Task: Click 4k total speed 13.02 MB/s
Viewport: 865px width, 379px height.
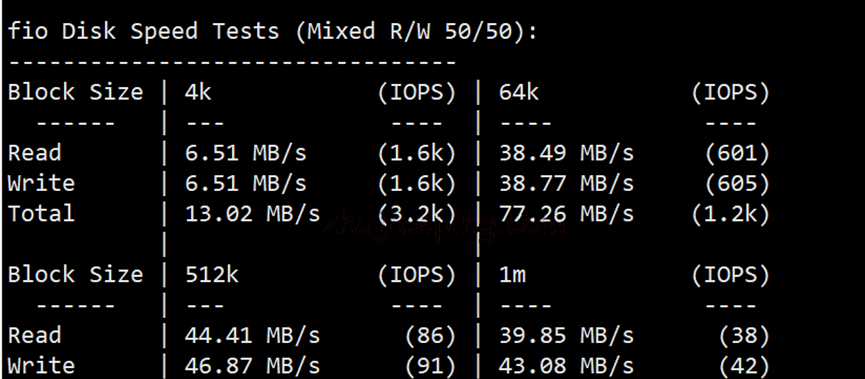Action: click(252, 214)
